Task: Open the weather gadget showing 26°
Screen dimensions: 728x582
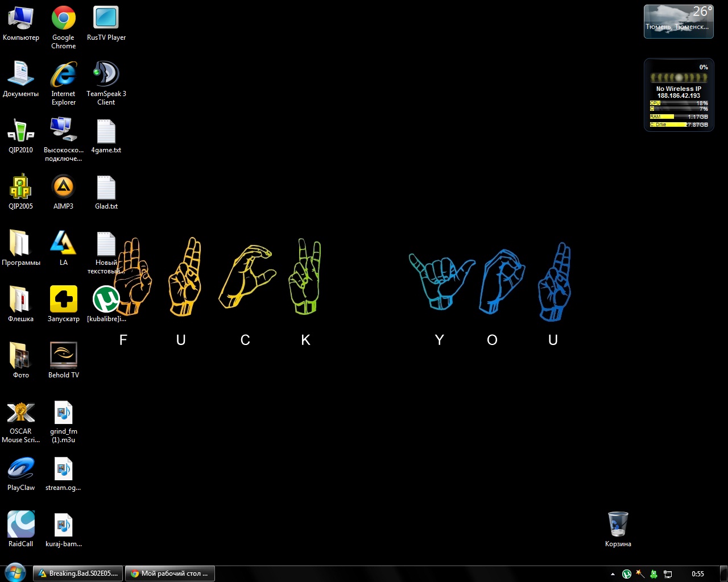Action: coord(678,22)
